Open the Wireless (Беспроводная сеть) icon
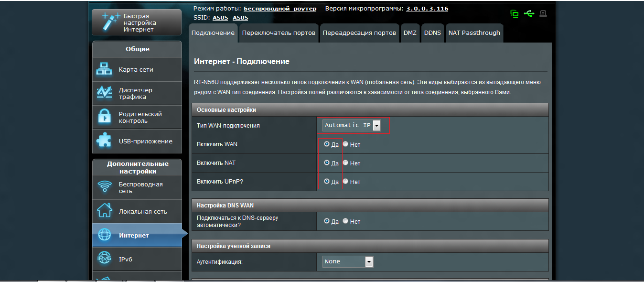644x282 pixels. coord(104,187)
